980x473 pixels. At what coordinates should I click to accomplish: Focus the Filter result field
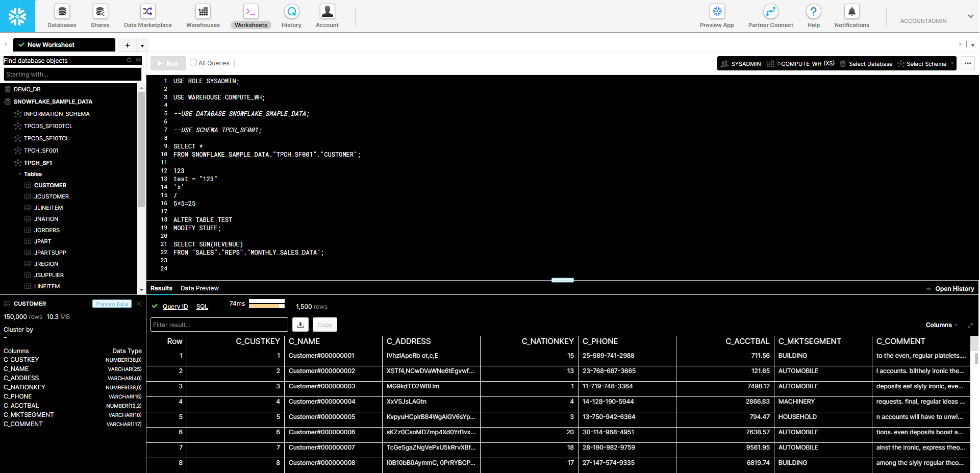[x=219, y=325]
